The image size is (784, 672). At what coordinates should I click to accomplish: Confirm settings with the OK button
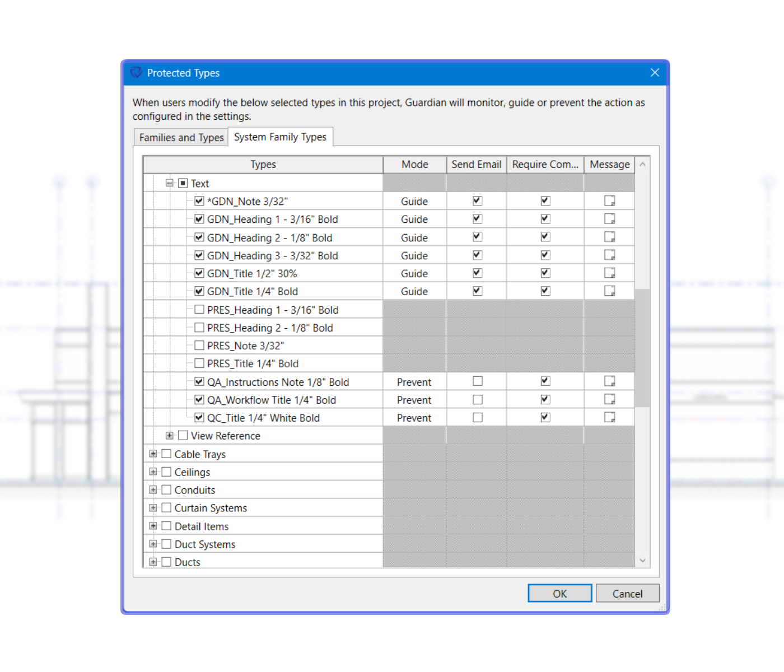coord(560,594)
